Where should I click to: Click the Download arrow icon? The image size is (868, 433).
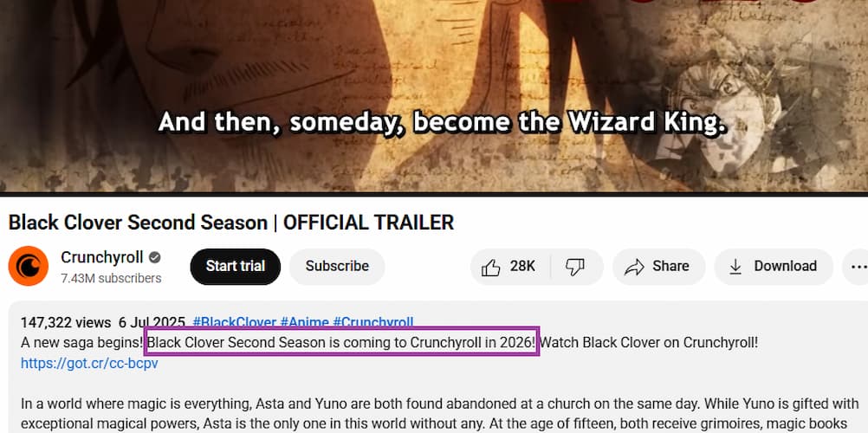tap(735, 267)
